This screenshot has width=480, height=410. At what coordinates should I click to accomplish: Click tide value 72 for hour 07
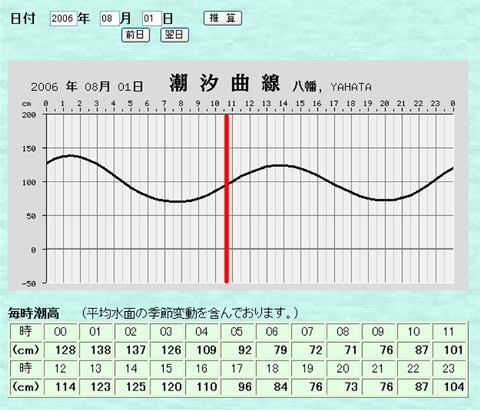(308, 350)
